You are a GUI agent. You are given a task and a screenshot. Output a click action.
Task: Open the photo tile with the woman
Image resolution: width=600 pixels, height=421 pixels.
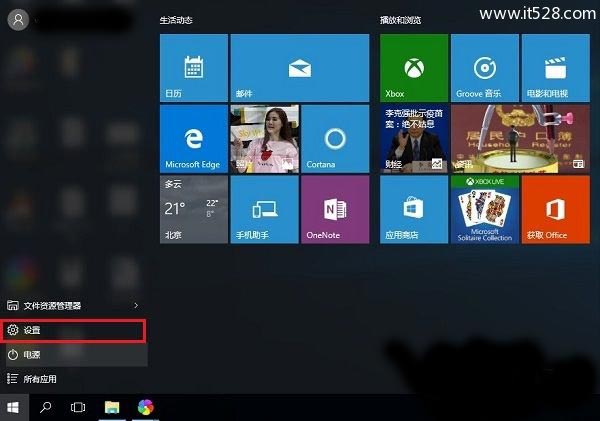click(x=264, y=139)
